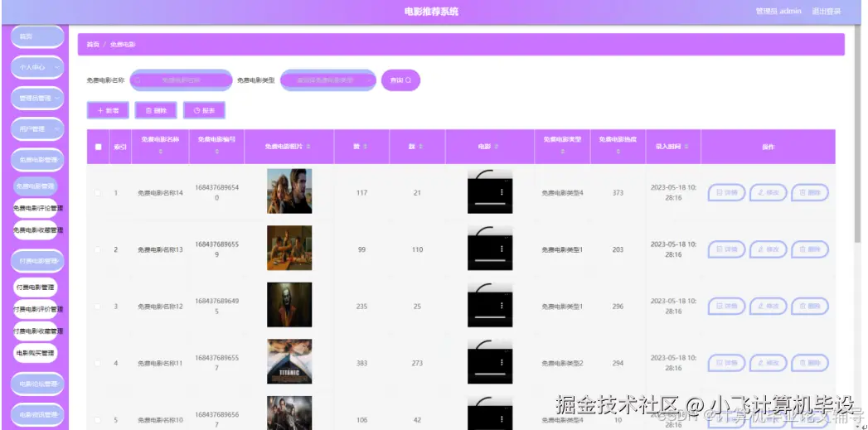
Task: Sort by the 免费电影热度 column arrows
Action: [618, 152]
